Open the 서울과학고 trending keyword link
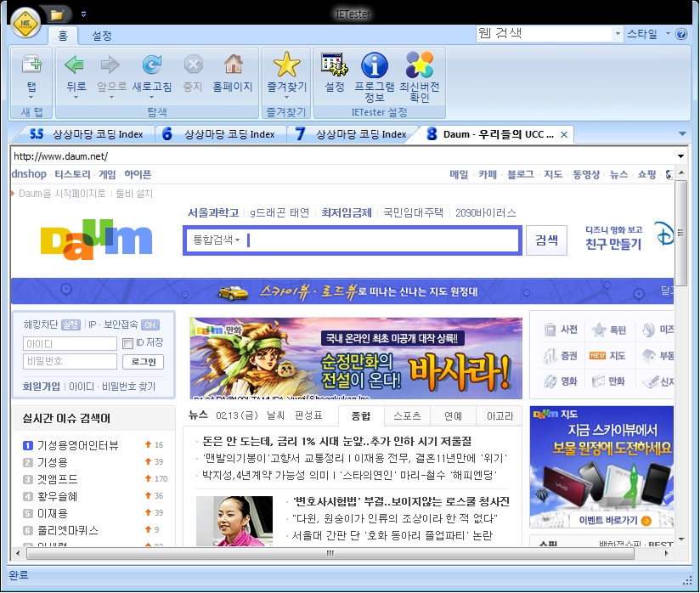Viewport: 700px width, 593px height. click(213, 212)
